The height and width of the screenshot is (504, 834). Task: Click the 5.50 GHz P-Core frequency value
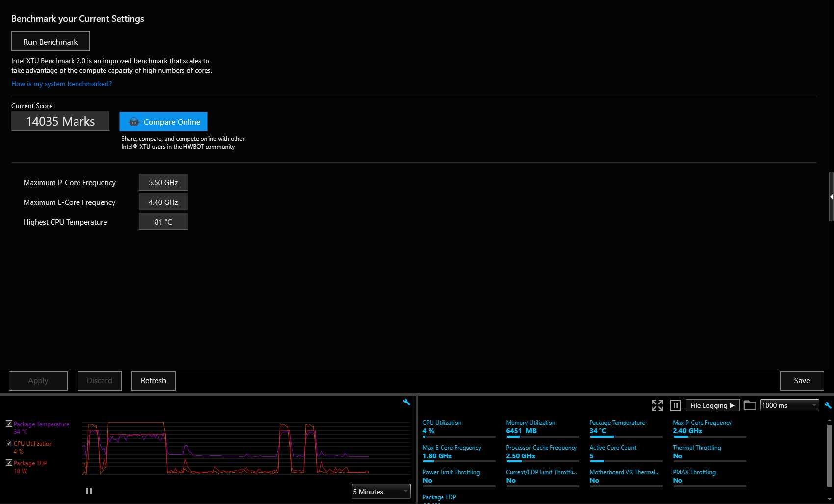(x=163, y=182)
